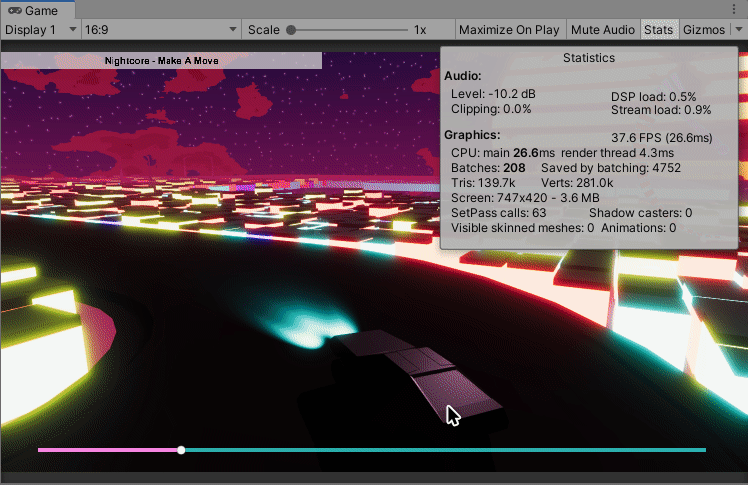The width and height of the screenshot is (748, 485).
Task: Click the white song progress knob
Action: 181,450
